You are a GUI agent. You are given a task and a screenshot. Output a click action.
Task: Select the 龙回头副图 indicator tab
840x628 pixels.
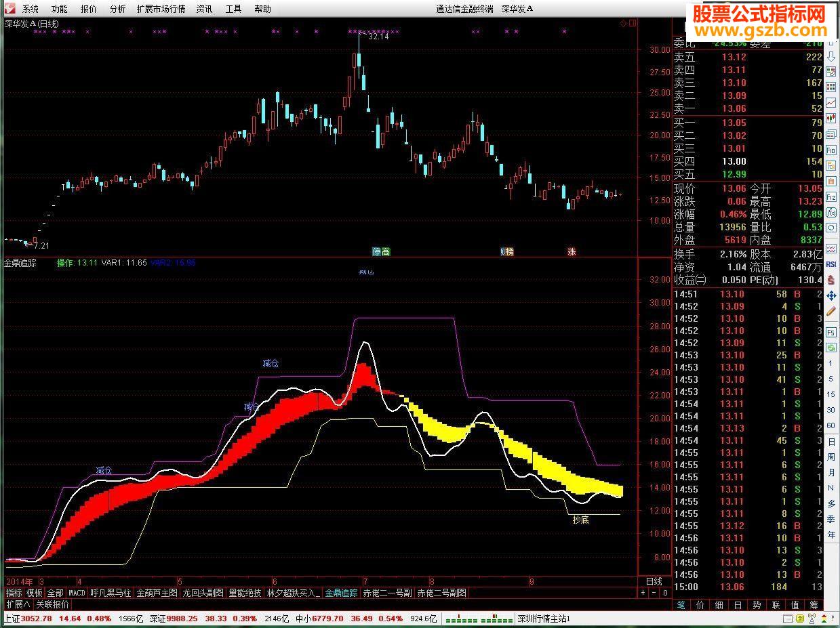(203, 593)
